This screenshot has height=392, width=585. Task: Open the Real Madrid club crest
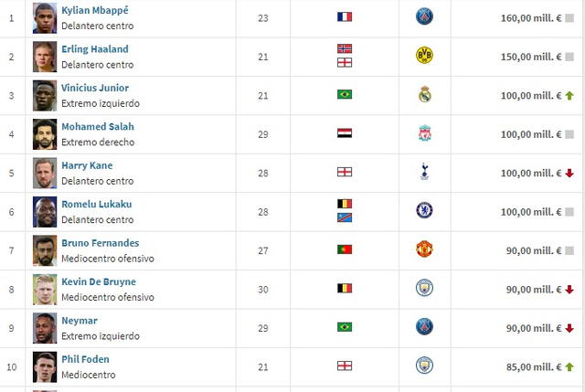423,94
